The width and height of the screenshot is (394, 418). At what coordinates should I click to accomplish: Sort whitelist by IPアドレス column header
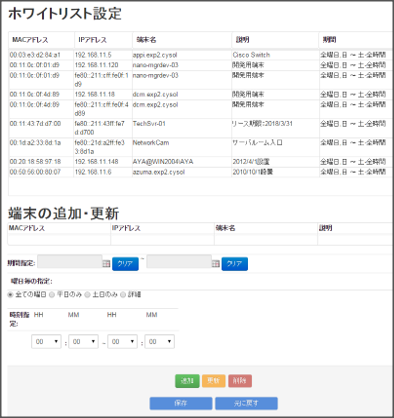(103, 40)
